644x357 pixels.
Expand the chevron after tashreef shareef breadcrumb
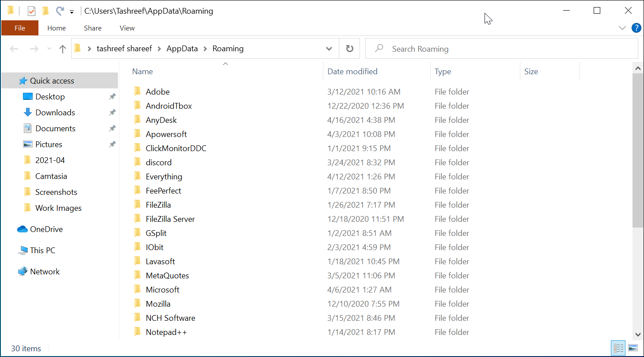point(159,49)
